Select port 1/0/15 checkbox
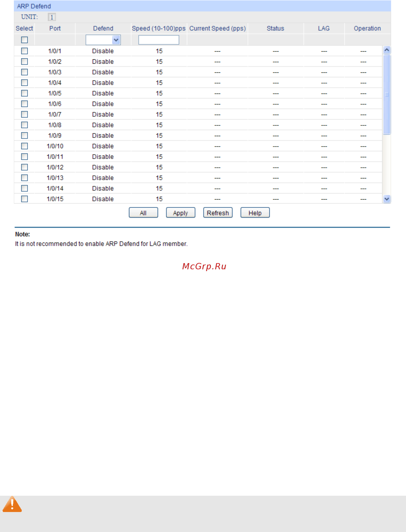This screenshot has height=532, width=406. click(x=24, y=199)
